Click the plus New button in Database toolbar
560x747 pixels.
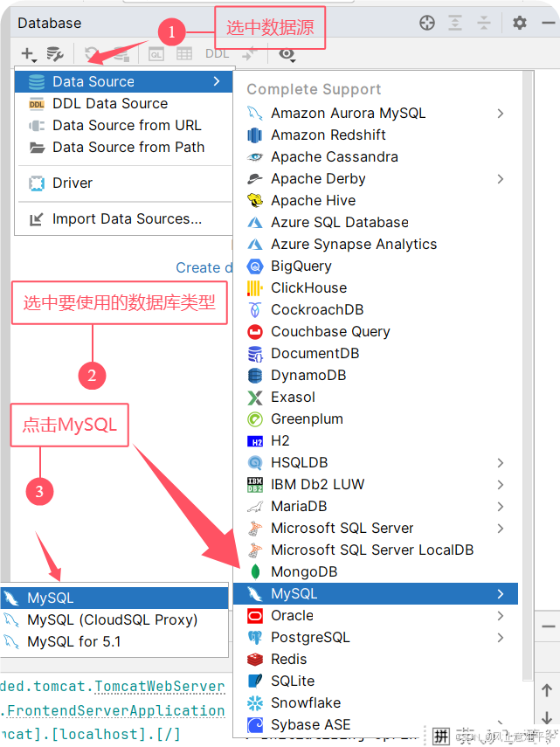tap(29, 54)
